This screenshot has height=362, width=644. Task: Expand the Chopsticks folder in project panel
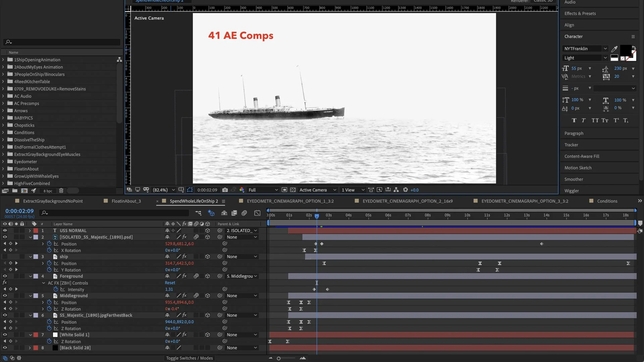click(3, 125)
